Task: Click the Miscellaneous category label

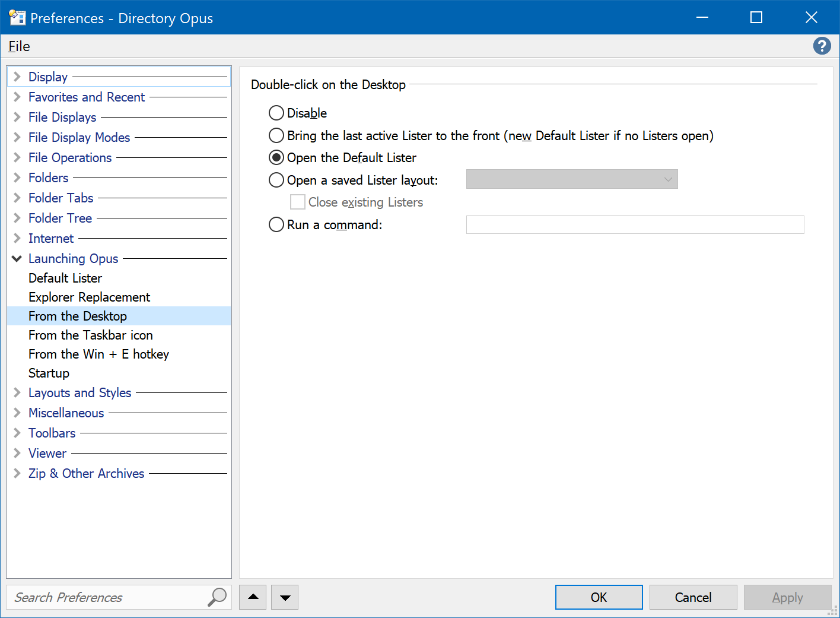Action: 66,413
